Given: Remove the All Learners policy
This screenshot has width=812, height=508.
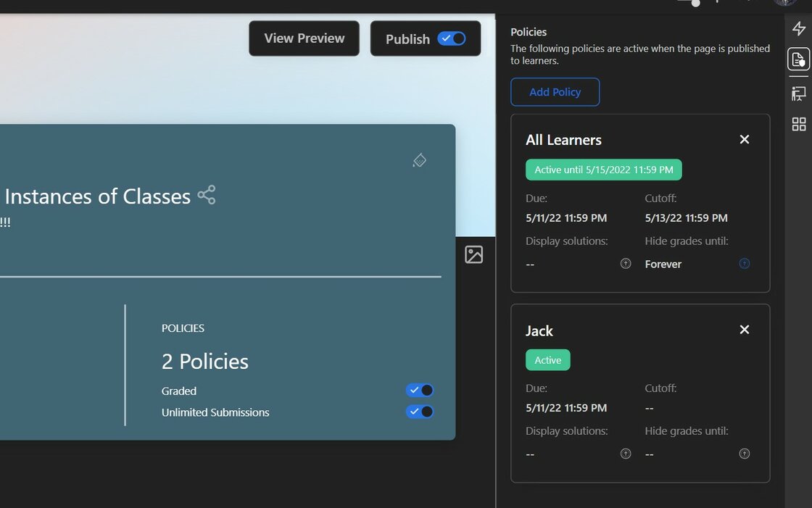Looking at the screenshot, I should pos(744,139).
